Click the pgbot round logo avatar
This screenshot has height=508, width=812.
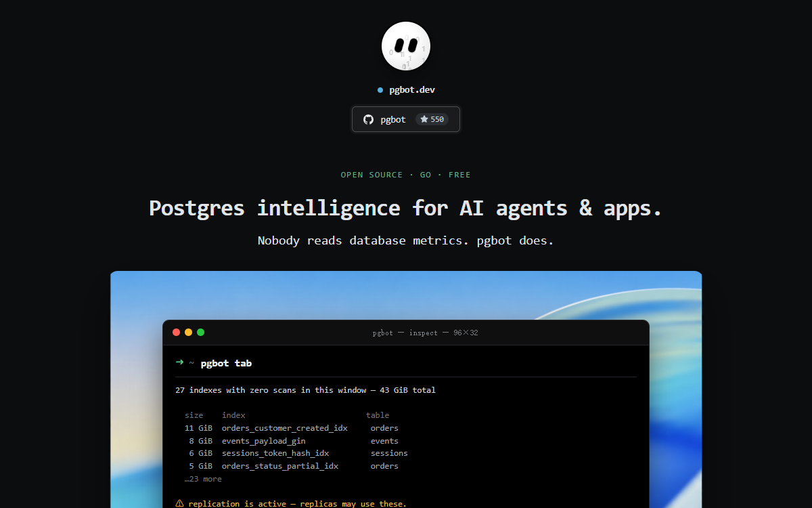click(x=406, y=46)
